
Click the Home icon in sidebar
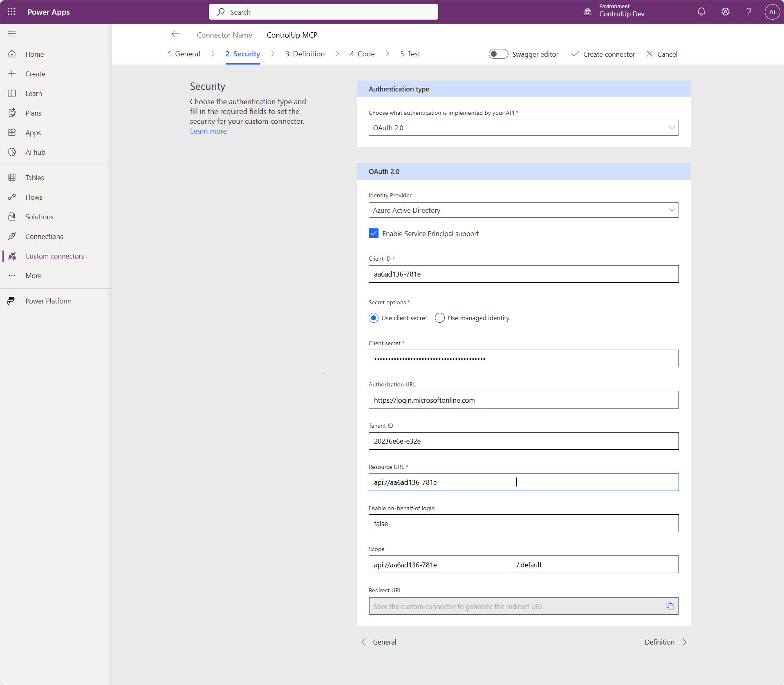tap(12, 54)
